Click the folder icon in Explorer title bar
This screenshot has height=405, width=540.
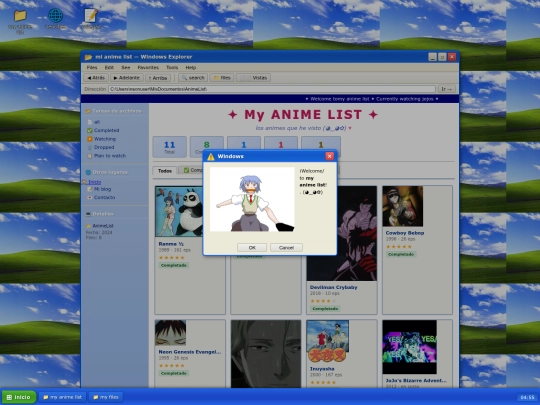(89, 57)
